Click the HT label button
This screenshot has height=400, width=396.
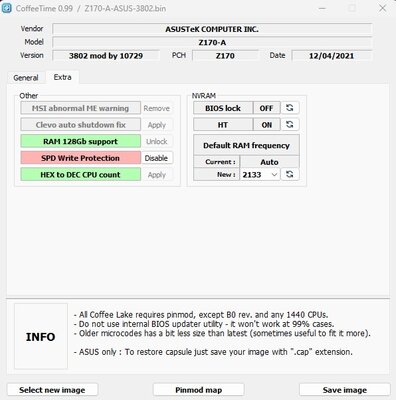(223, 125)
